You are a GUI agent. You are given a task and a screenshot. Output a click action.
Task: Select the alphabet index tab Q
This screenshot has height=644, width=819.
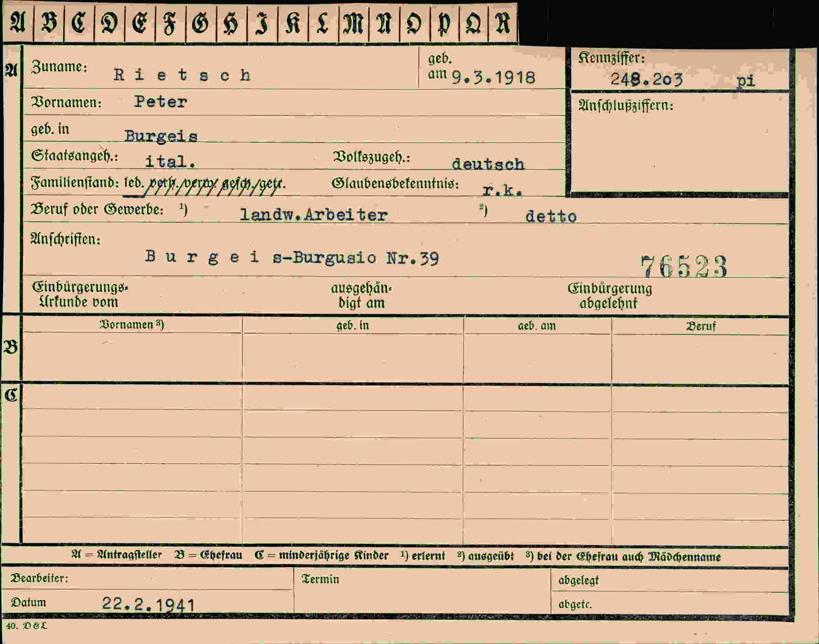click(474, 23)
